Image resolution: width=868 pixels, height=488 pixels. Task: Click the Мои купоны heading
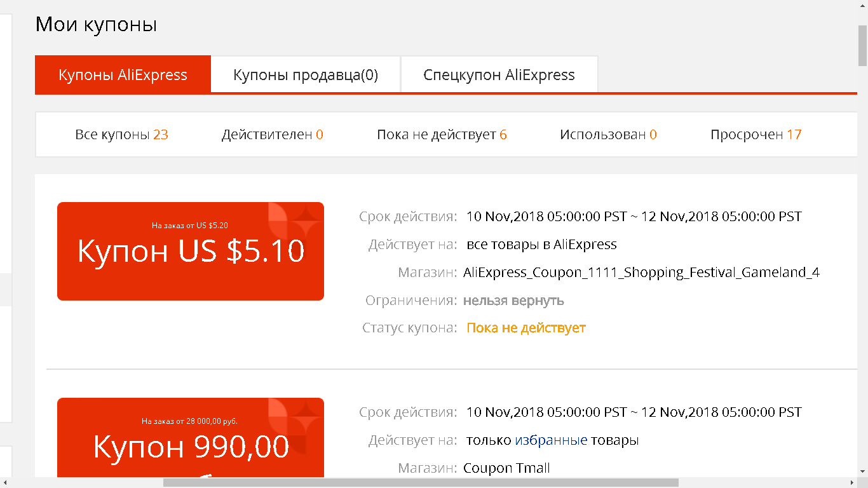pos(96,24)
